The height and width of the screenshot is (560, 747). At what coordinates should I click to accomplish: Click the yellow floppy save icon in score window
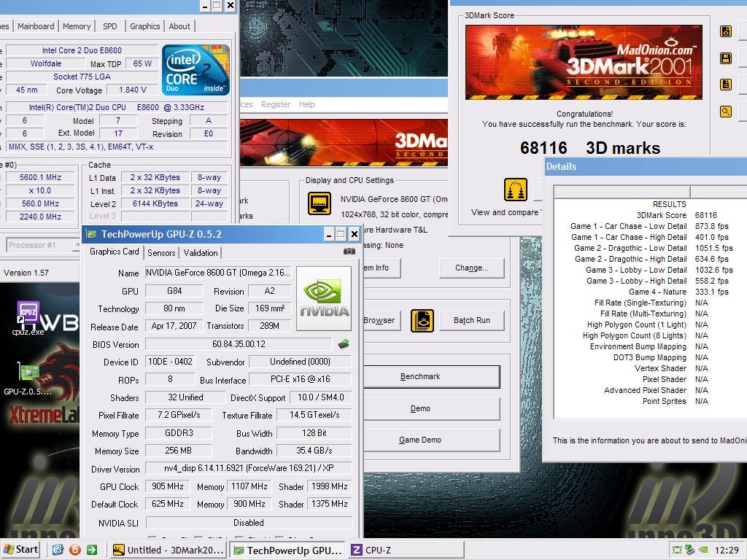726,58
